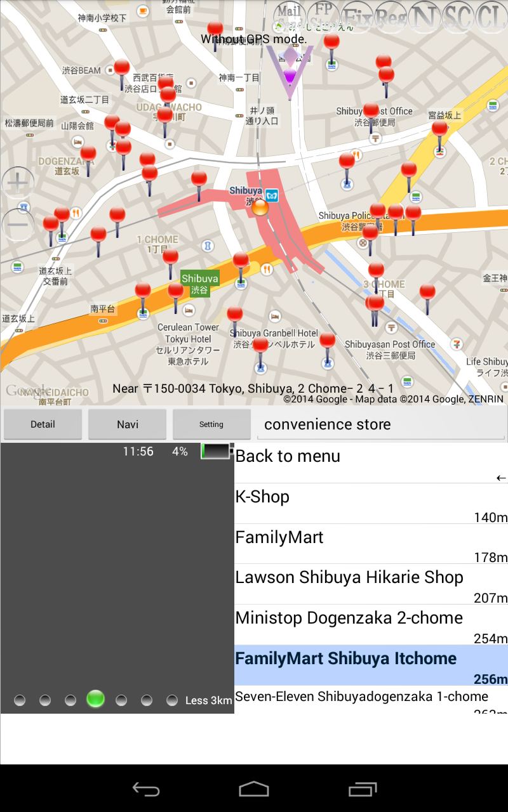This screenshot has width=508, height=812.
Task: Tap the Without GPS mode text
Action: pos(254,39)
